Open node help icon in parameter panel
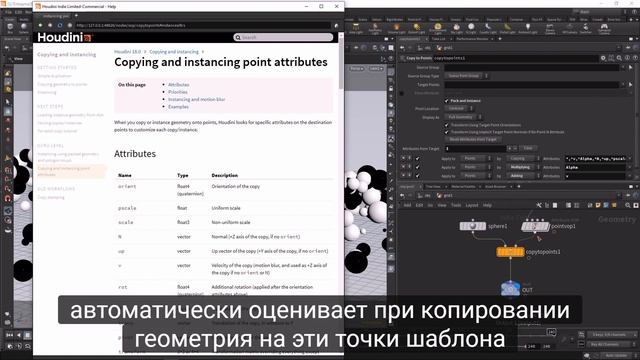Screen dimensions: 640x360 click(x=635, y=58)
